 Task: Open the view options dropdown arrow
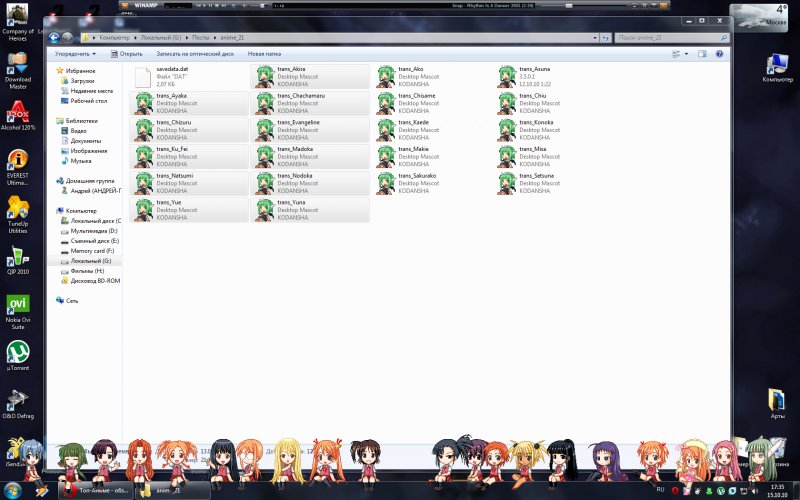click(x=686, y=54)
